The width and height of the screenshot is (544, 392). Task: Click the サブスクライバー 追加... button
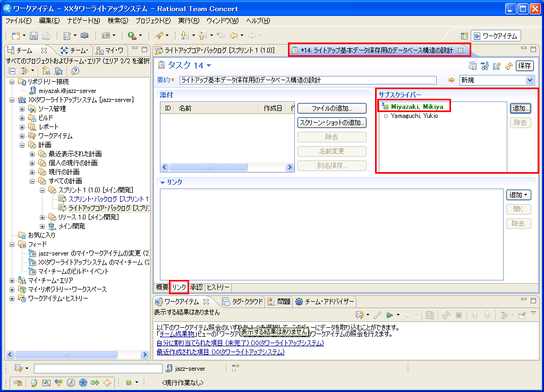tap(521, 108)
